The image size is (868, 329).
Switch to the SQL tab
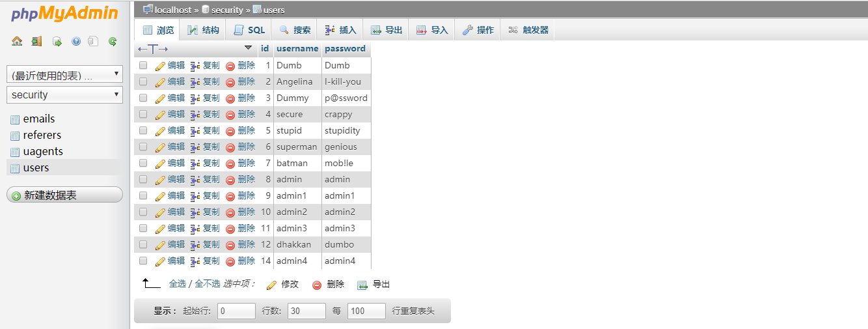click(x=249, y=30)
